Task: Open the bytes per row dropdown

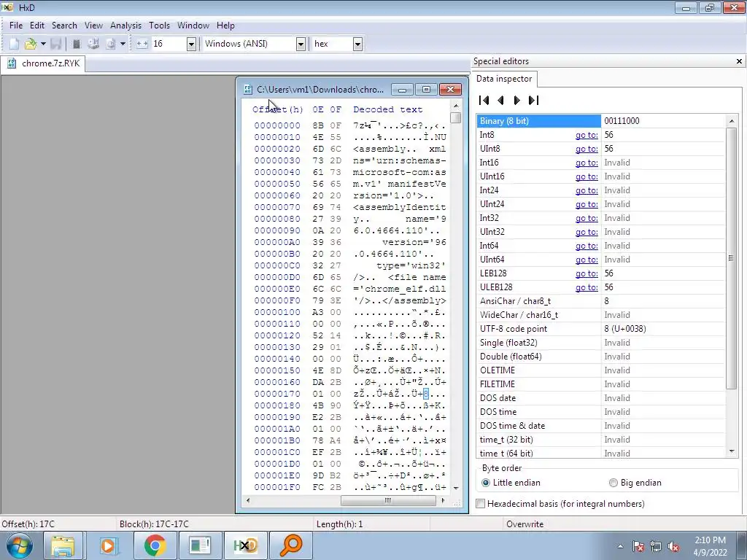Action: click(191, 44)
